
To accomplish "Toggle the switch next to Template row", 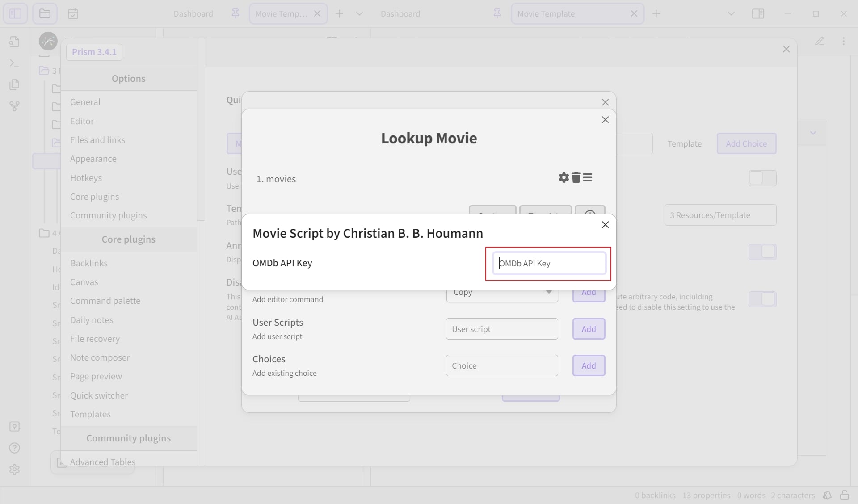I will (x=762, y=178).
